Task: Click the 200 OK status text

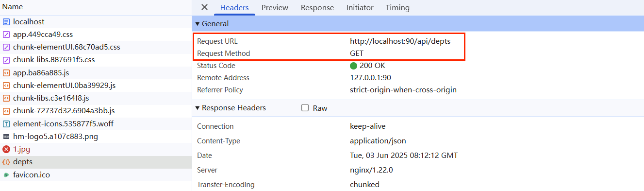Action: (x=372, y=66)
